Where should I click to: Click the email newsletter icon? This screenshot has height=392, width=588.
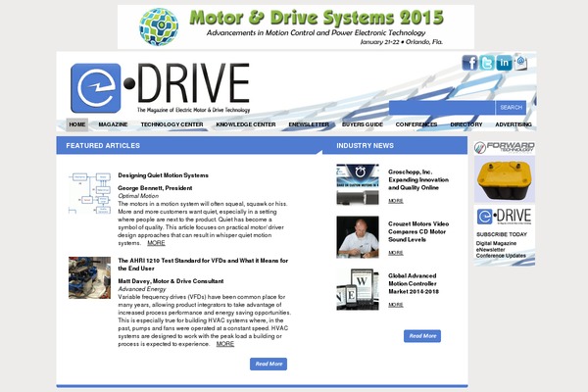[520, 63]
